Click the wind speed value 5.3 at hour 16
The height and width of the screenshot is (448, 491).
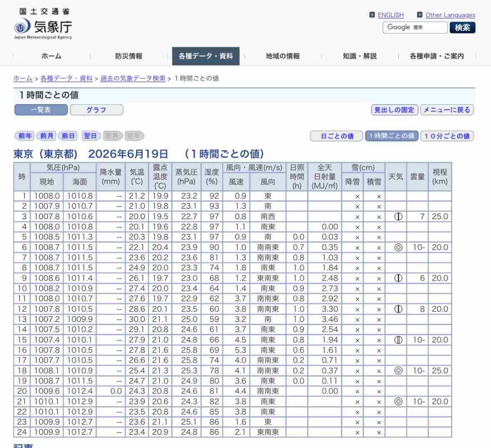[240, 350]
